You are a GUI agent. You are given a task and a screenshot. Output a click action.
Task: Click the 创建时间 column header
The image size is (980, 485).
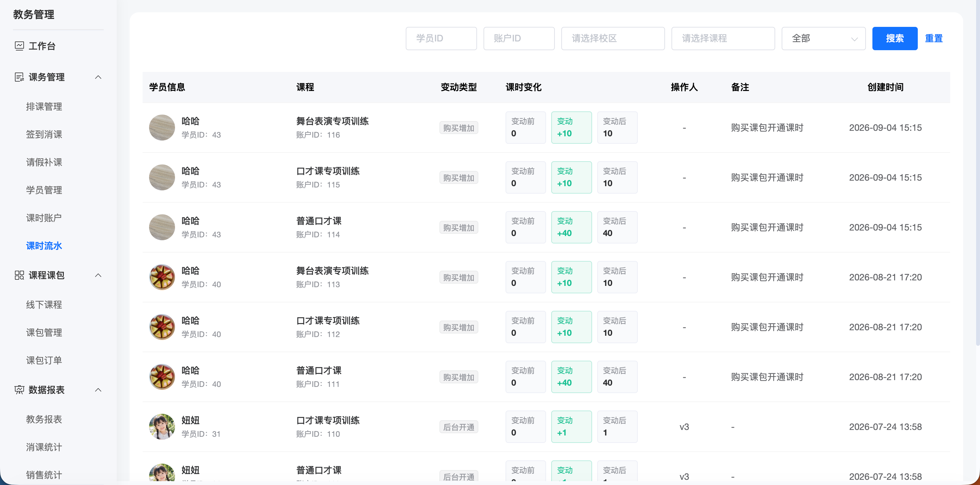[885, 87]
